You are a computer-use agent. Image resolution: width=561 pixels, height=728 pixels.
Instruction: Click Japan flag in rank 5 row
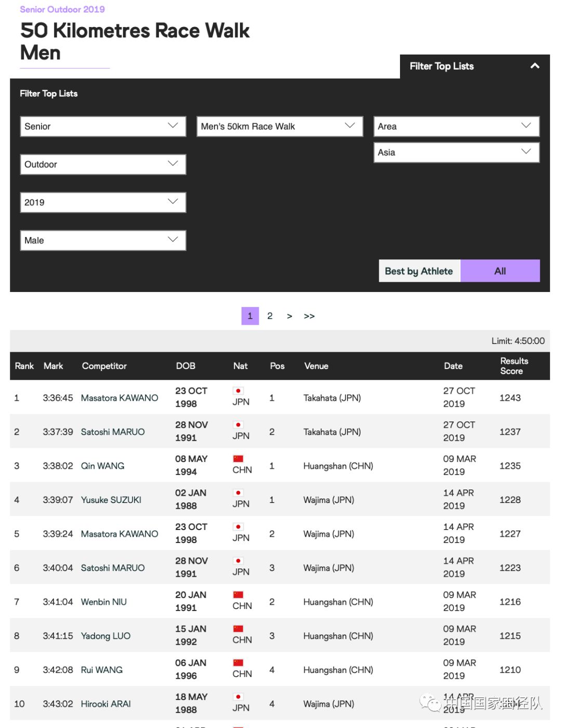[x=238, y=527]
